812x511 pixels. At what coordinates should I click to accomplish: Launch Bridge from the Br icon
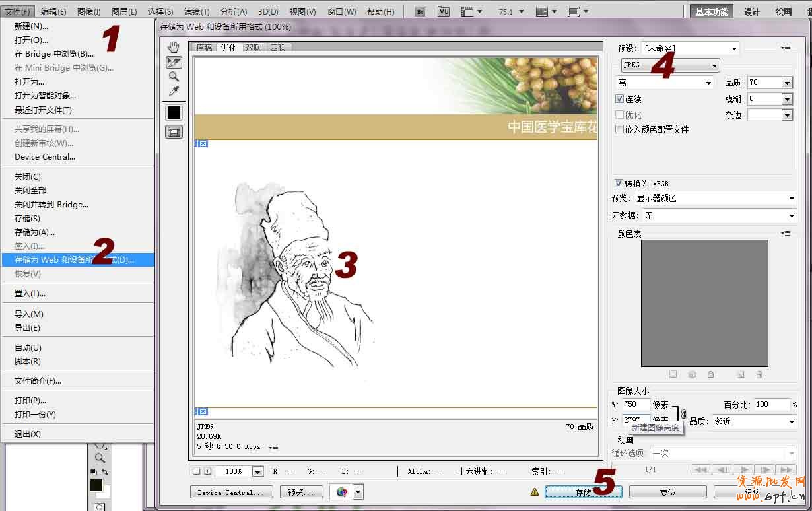click(x=421, y=11)
